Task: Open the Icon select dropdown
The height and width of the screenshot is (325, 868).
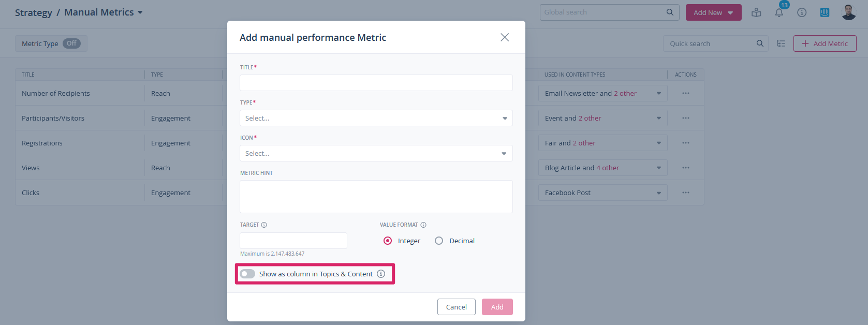Action: (x=376, y=153)
